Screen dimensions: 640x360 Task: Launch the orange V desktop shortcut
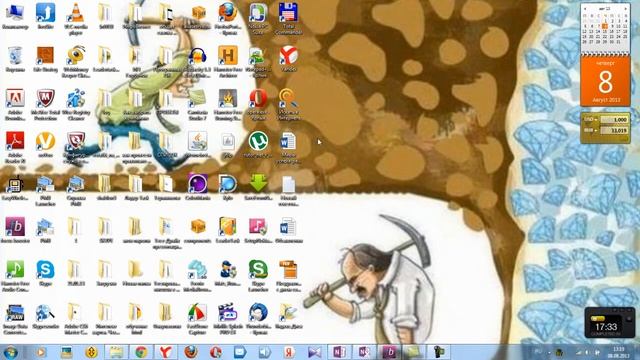click(x=45, y=145)
